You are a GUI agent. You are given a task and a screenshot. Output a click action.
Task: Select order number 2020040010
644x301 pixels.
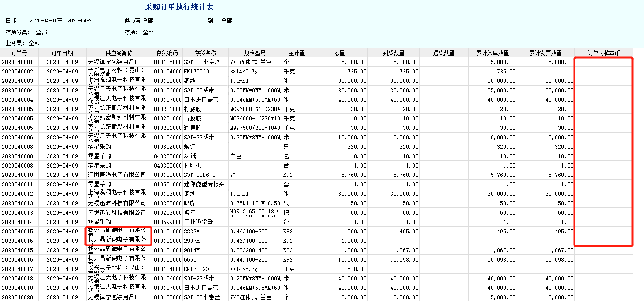(17, 175)
